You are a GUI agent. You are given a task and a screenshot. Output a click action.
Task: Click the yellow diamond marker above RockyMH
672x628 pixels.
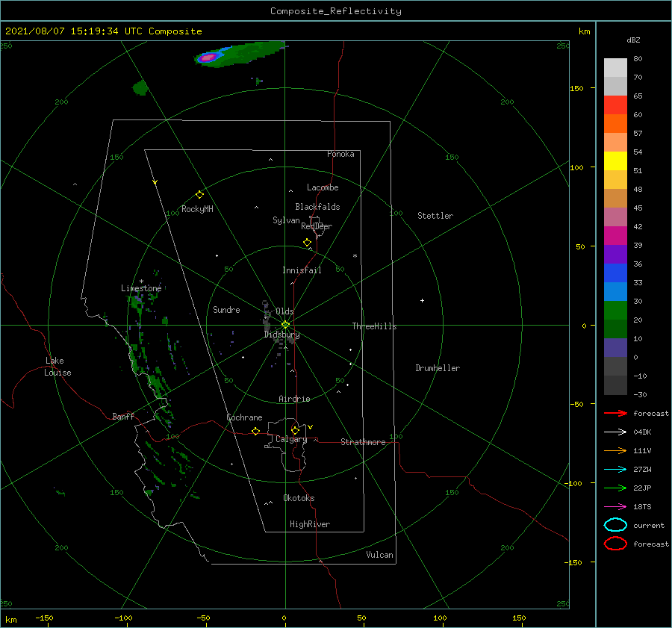(x=199, y=195)
